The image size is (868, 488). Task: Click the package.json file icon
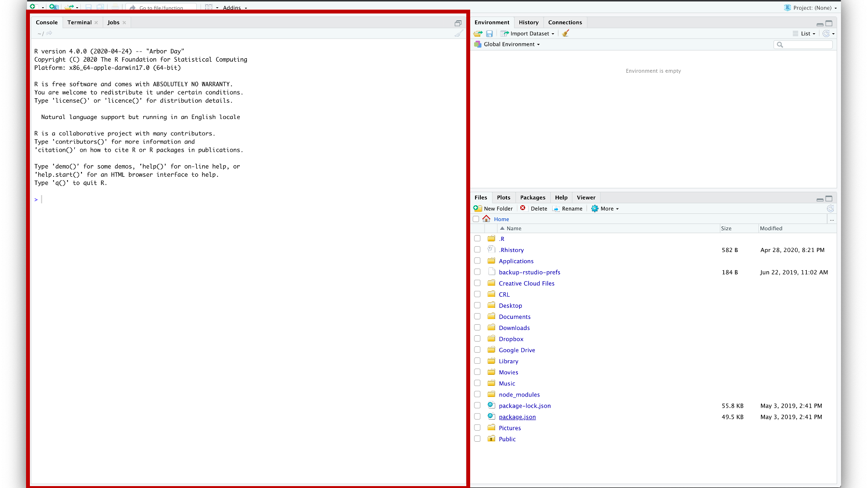[x=491, y=417]
